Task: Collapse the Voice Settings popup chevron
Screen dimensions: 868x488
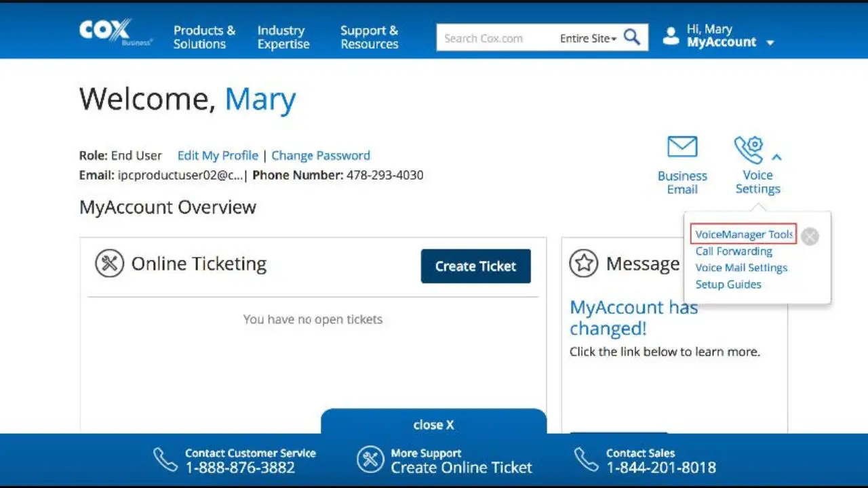Action: [777, 155]
